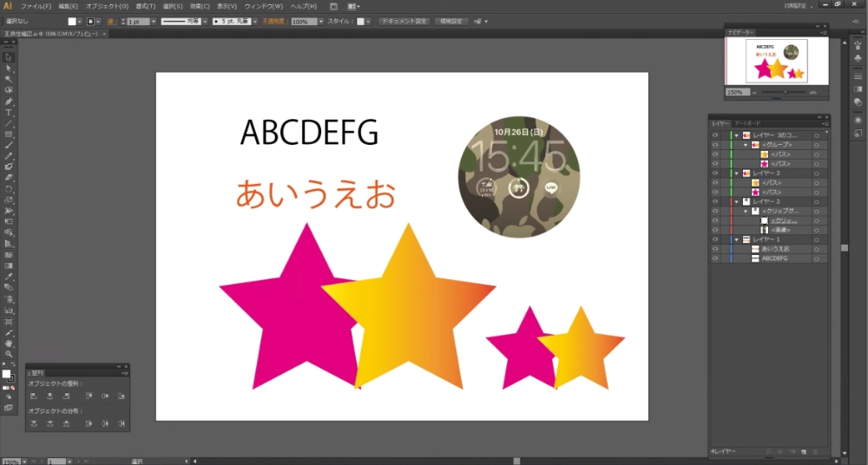Select the Pen tool
868x465 pixels.
(x=9, y=102)
